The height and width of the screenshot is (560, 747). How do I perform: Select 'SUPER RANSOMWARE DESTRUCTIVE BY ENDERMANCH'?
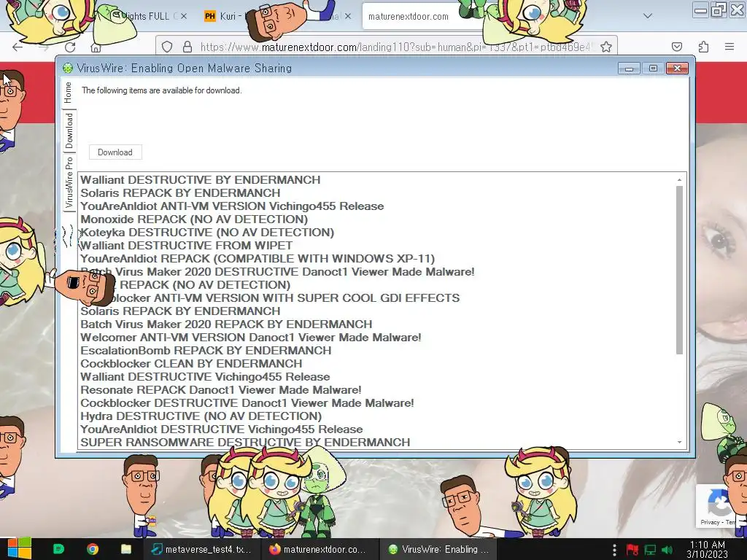(x=245, y=443)
